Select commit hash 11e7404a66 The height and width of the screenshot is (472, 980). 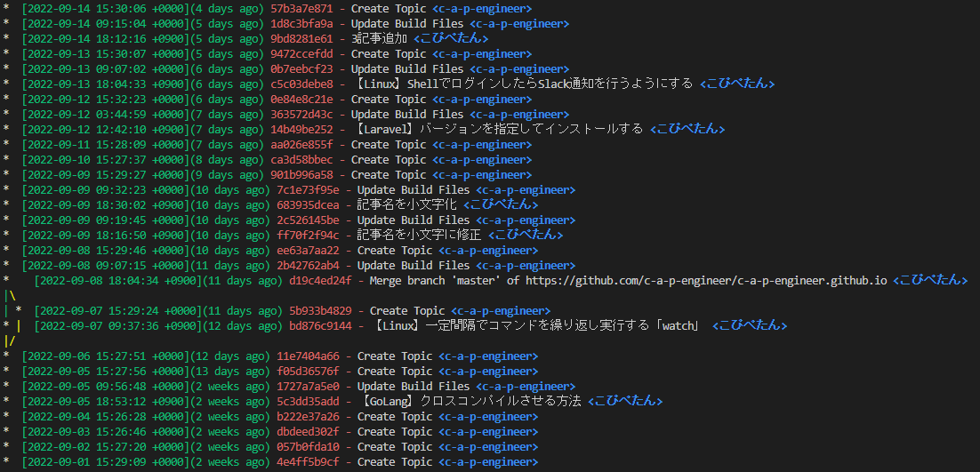click(308, 356)
